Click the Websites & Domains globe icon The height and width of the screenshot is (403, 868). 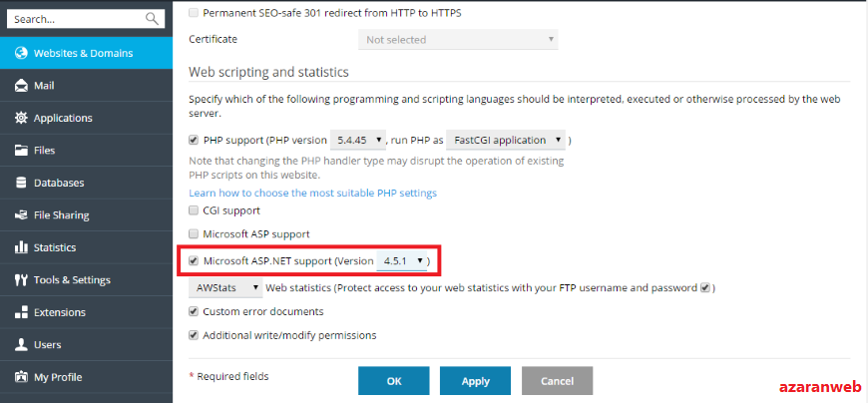coord(21,53)
